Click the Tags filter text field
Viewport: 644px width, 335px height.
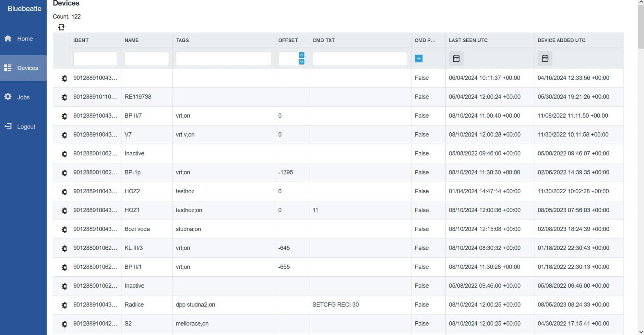223,59
